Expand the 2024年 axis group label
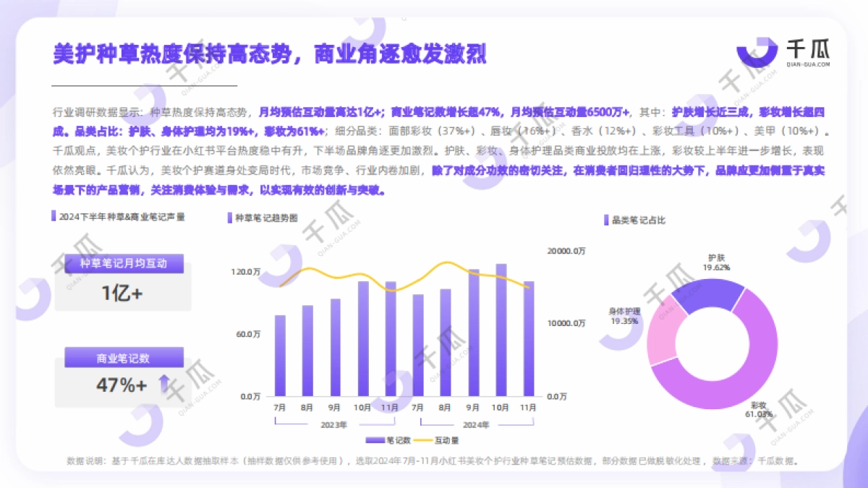This screenshot has height=488, width=868. click(477, 425)
